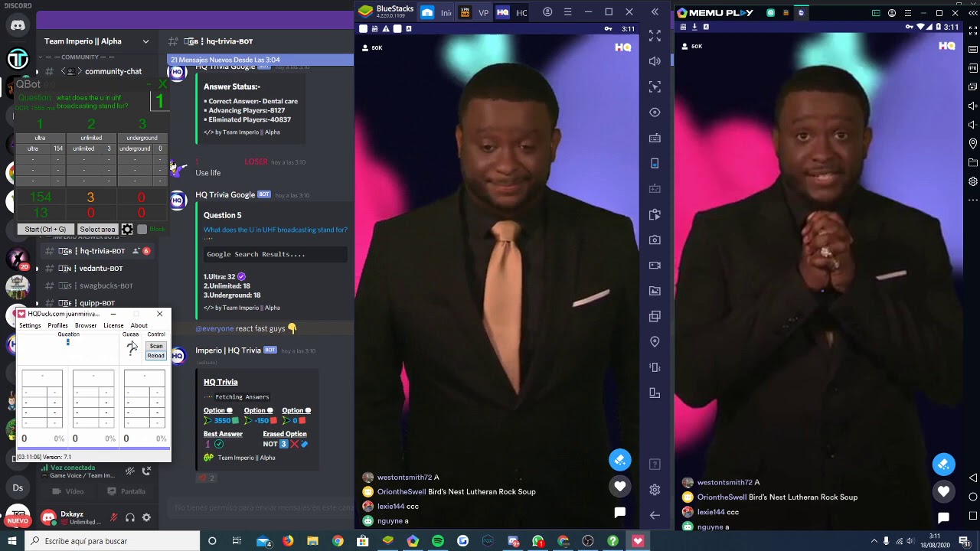Viewport: 980px width, 551px height.
Task: Click Scan button in HQDuck
Action: (156, 347)
